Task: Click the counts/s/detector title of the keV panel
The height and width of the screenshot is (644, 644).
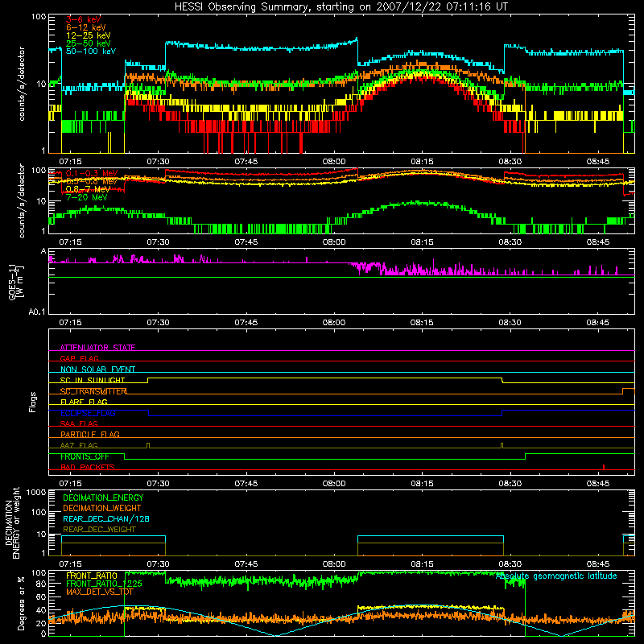Action: tap(22, 84)
